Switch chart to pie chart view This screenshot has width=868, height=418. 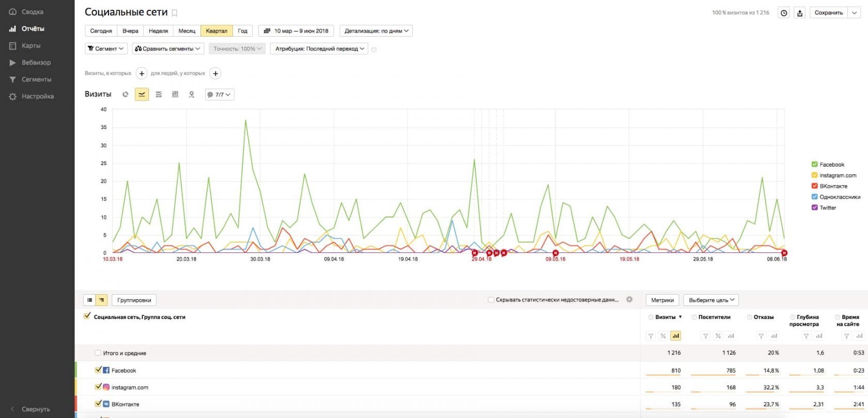pyautogui.click(x=125, y=94)
